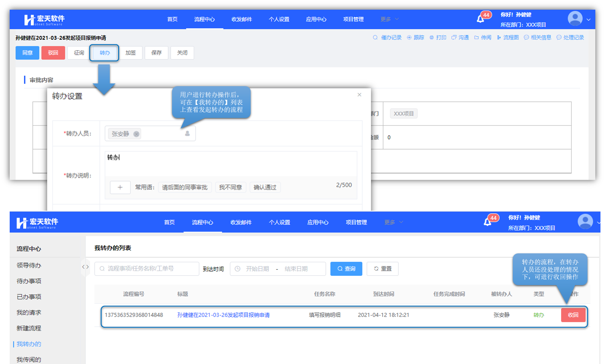Remove the 张安静 tag with its x icon
The width and height of the screenshot is (605, 364).
(136, 134)
